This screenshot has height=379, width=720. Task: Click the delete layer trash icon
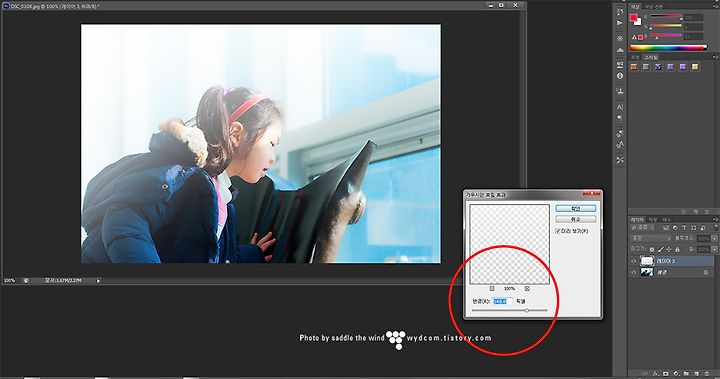(x=707, y=373)
